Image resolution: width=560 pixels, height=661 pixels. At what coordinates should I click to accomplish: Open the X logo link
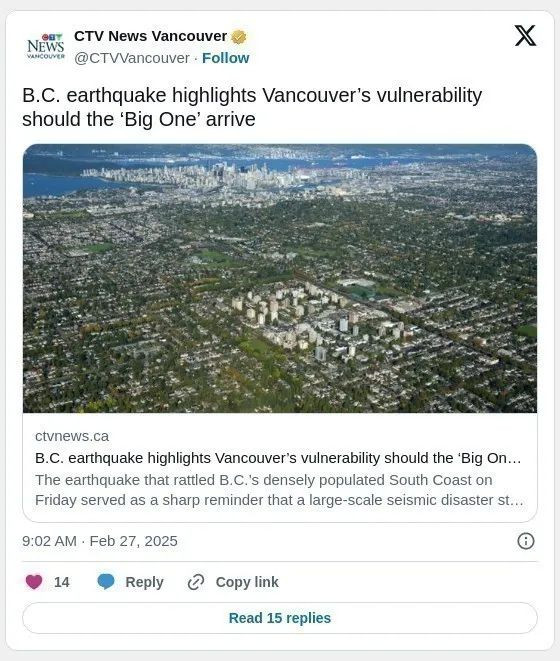(525, 35)
